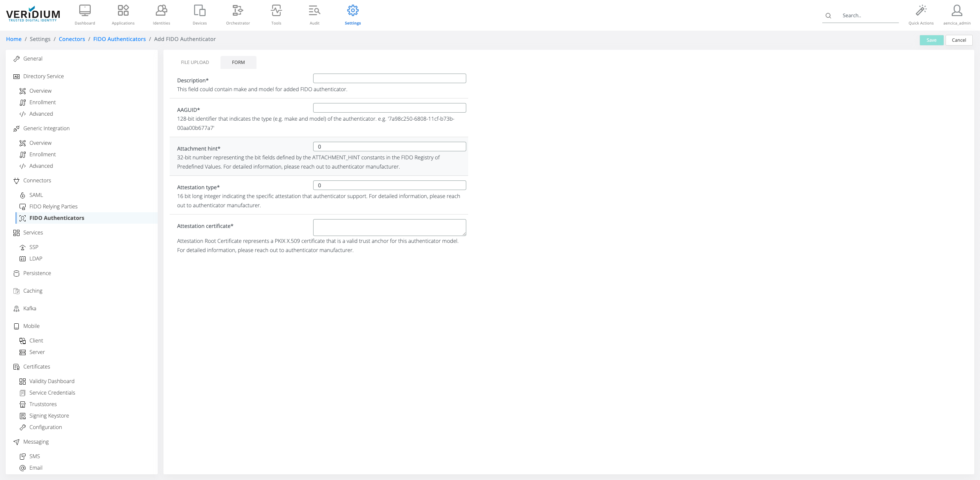Switch to the FILE UPLOAD tab
Viewport: 980px width, 480px height.
pyautogui.click(x=195, y=62)
